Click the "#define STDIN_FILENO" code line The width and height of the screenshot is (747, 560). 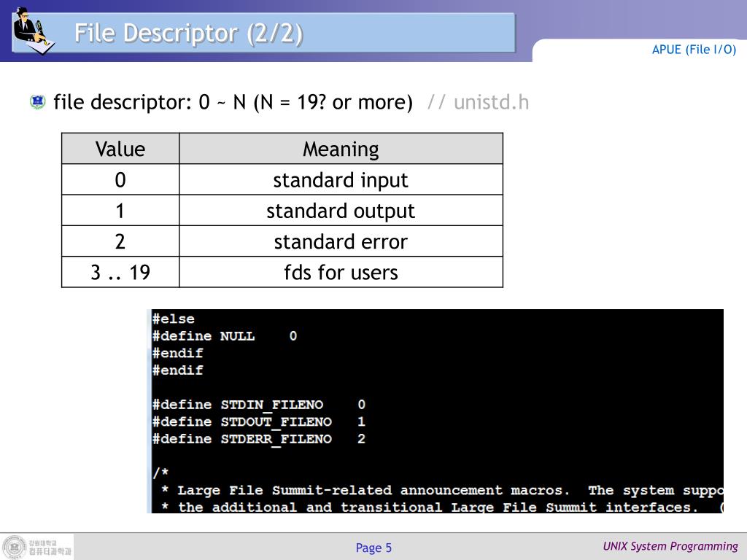coord(258,405)
